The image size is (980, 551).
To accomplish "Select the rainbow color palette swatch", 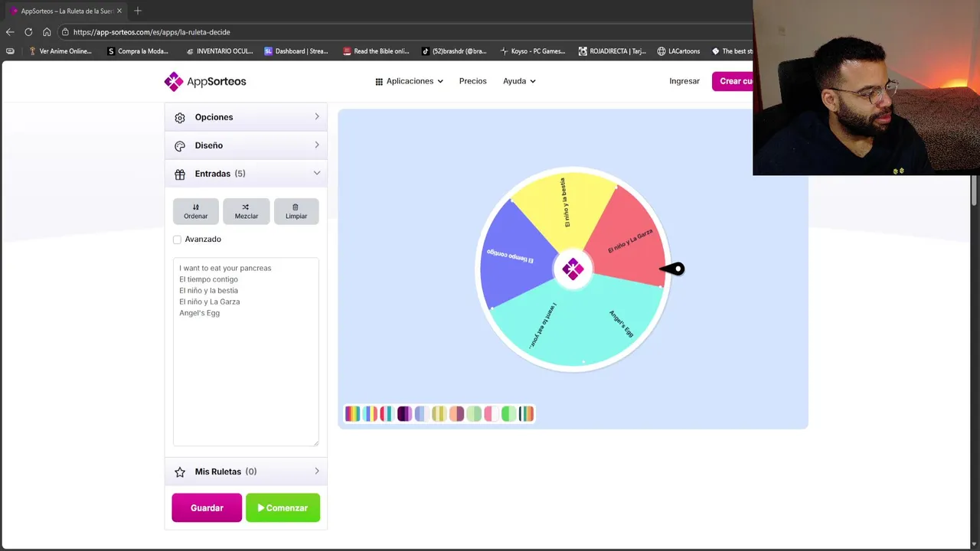I will (352, 414).
